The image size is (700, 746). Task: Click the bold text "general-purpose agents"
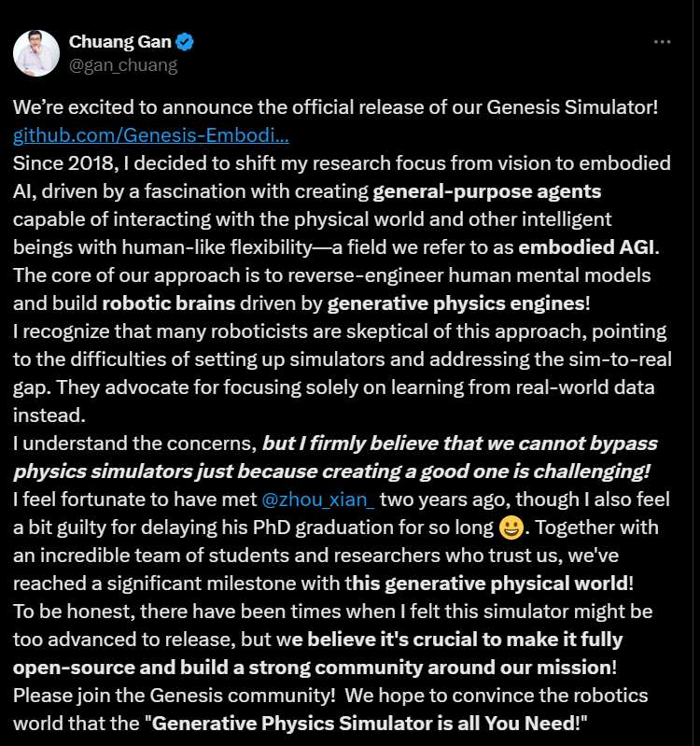pyautogui.click(x=486, y=192)
